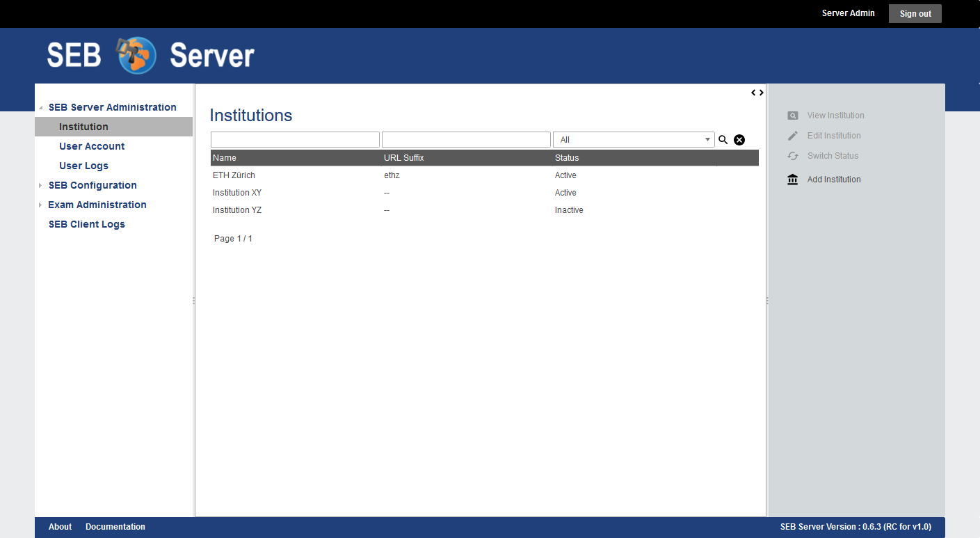Click the Add Institution building icon
980x538 pixels.
click(x=793, y=180)
